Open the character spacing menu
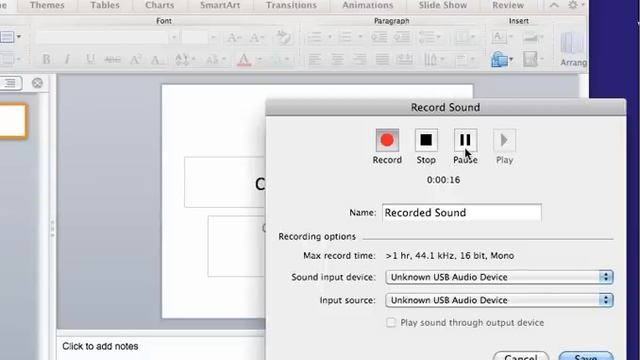Screen dimensions: 640x360 [x=185, y=60]
